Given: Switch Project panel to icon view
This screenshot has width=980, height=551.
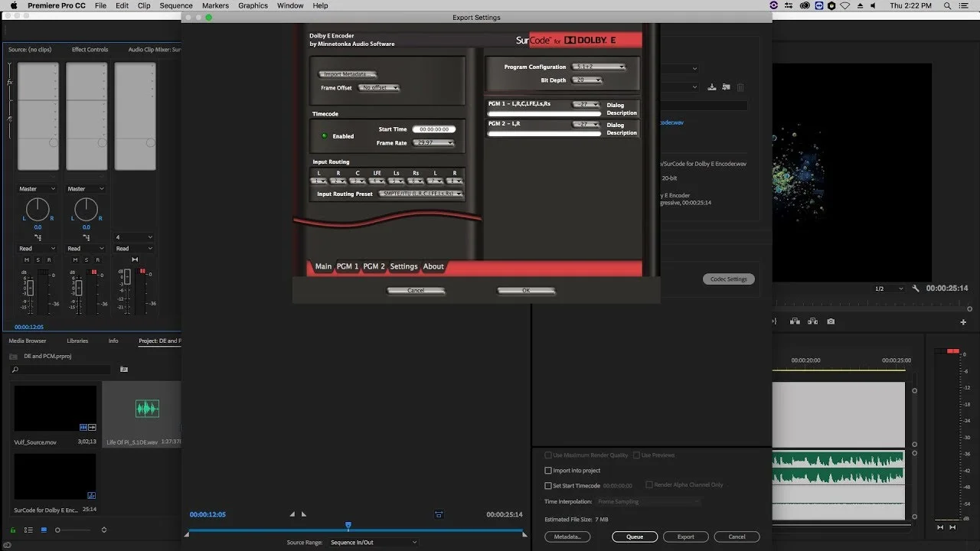Looking at the screenshot, I should (44, 530).
